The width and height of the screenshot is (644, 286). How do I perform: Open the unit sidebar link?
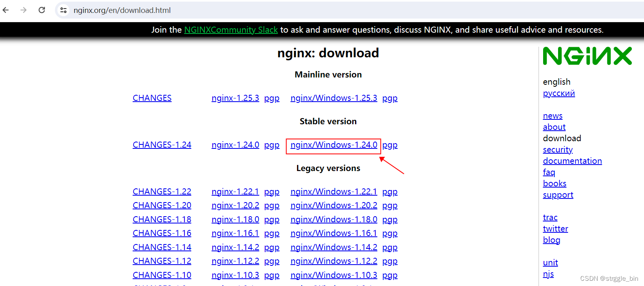[550, 263]
